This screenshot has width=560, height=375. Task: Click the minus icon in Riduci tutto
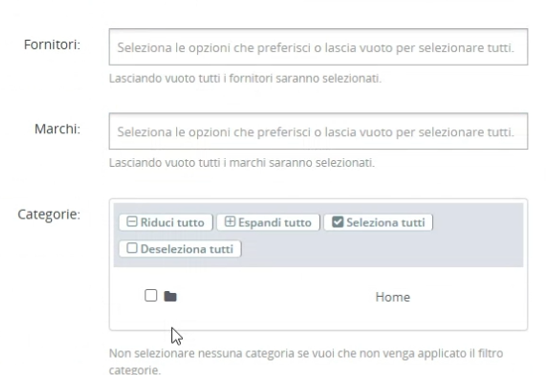pos(132,222)
